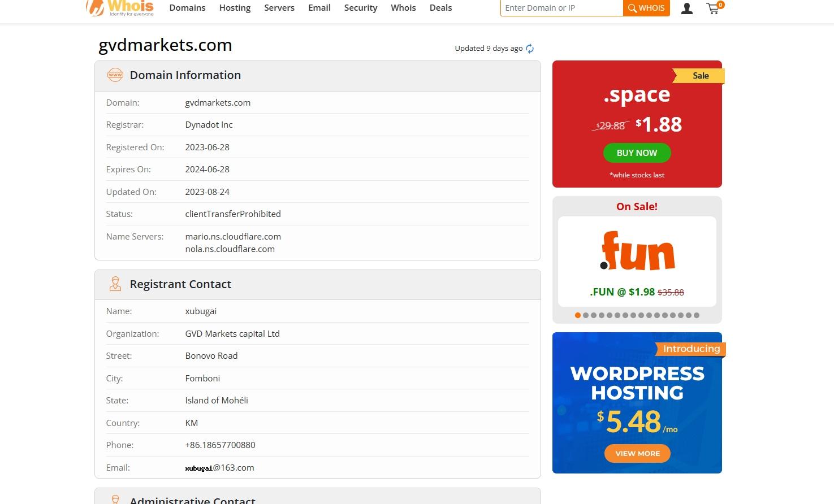
Task: Click name server nola.ns.cloudflare.com
Action: (230, 249)
